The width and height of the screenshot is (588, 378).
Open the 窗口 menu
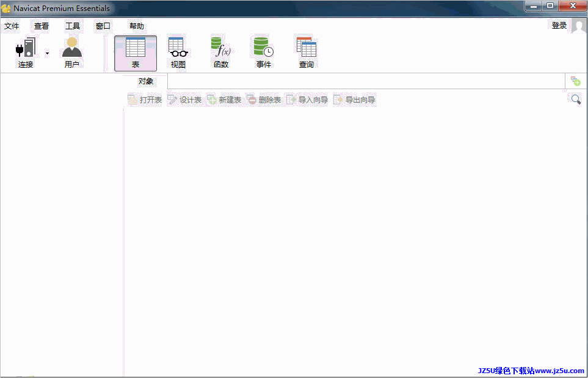coord(103,26)
